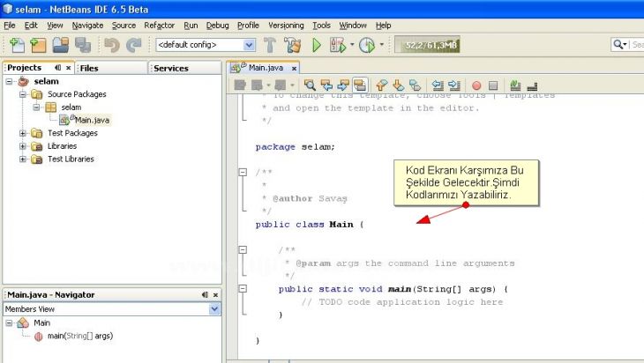Select main(String[] args) in Navigator

[80, 336]
